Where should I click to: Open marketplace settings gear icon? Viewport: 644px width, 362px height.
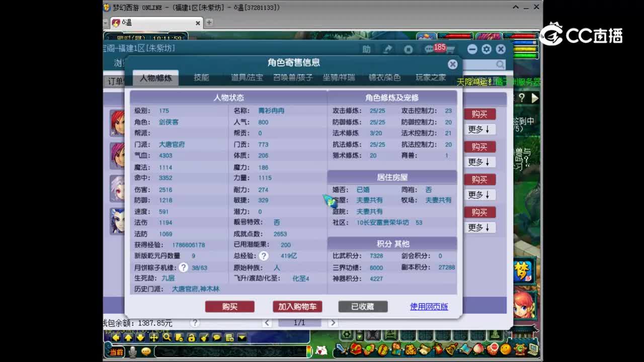point(487,49)
